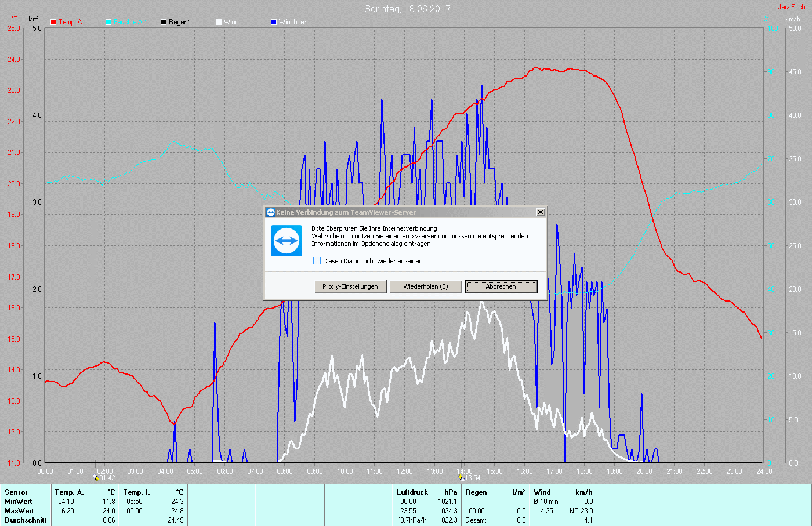This screenshot has height=526, width=812.
Task: Select the 'Temp. A.*' legend label
Action: point(72,22)
